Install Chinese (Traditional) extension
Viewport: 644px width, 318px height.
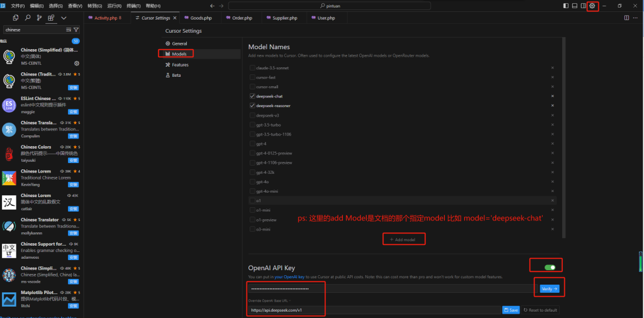73,88
